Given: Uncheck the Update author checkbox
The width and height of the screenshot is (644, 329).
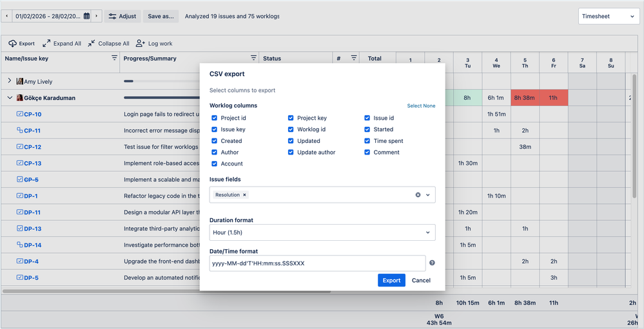Looking at the screenshot, I should [291, 152].
